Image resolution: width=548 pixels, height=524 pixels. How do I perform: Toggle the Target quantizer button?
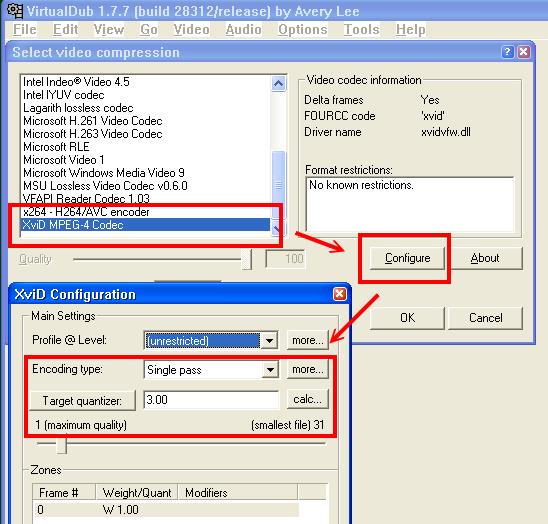82,400
